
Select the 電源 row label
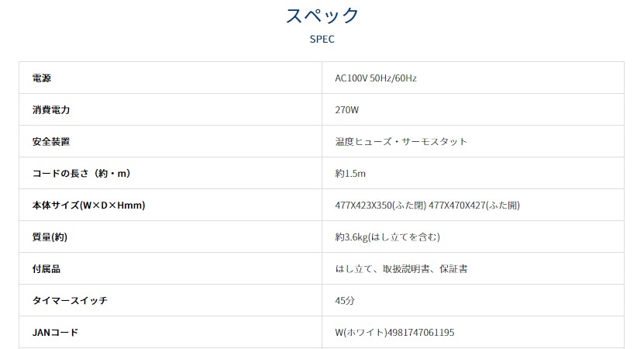(43, 78)
